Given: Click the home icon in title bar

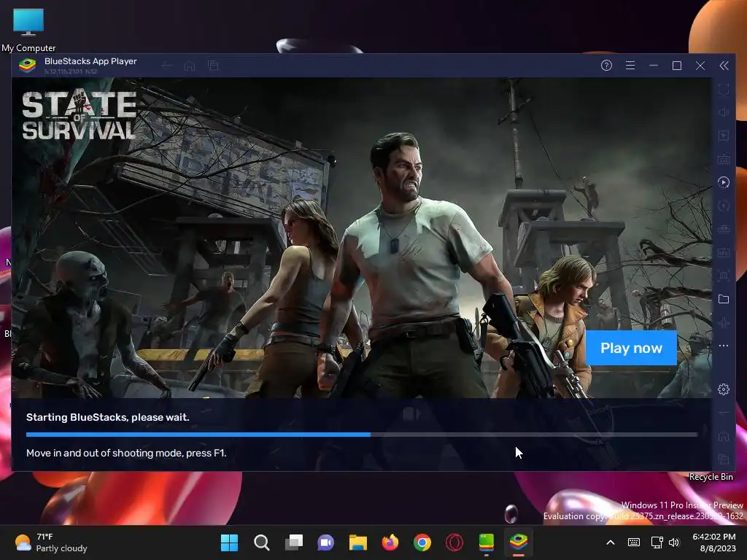Looking at the screenshot, I should [190, 66].
